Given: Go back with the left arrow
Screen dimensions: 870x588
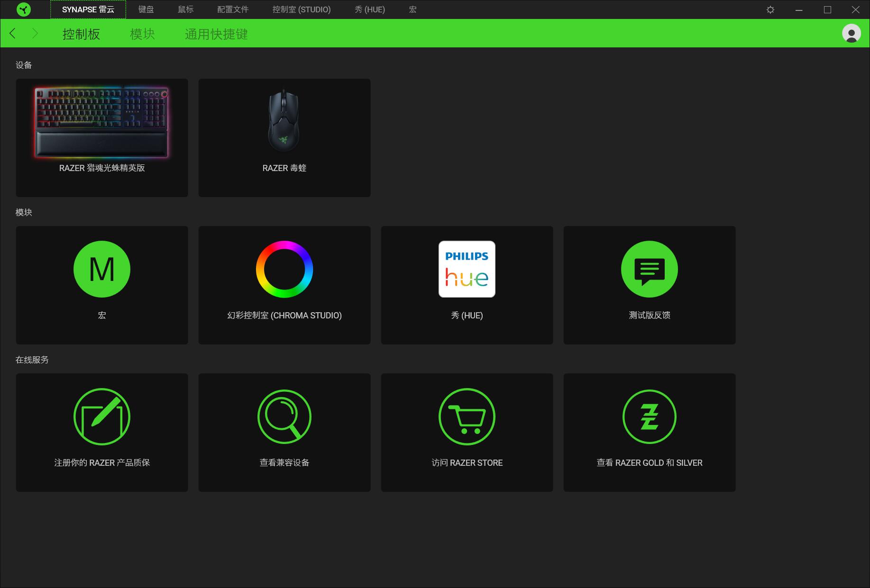Looking at the screenshot, I should coord(13,33).
